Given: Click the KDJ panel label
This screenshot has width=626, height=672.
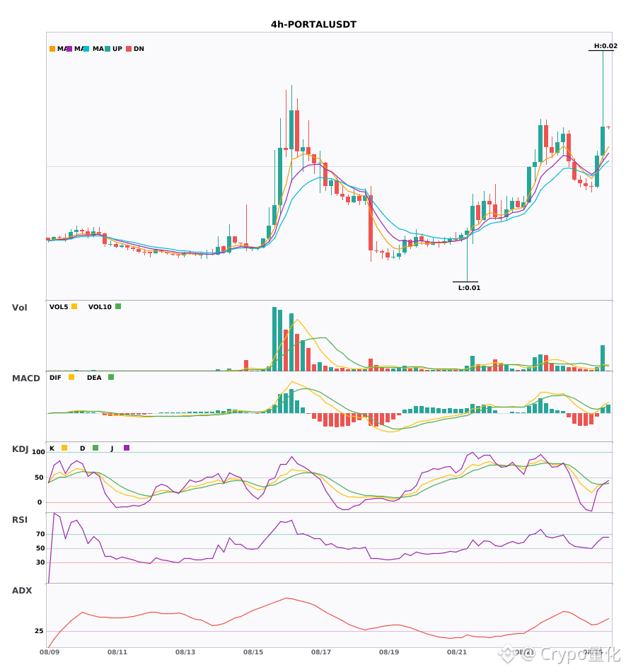Looking at the screenshot, I should point(20,449).
